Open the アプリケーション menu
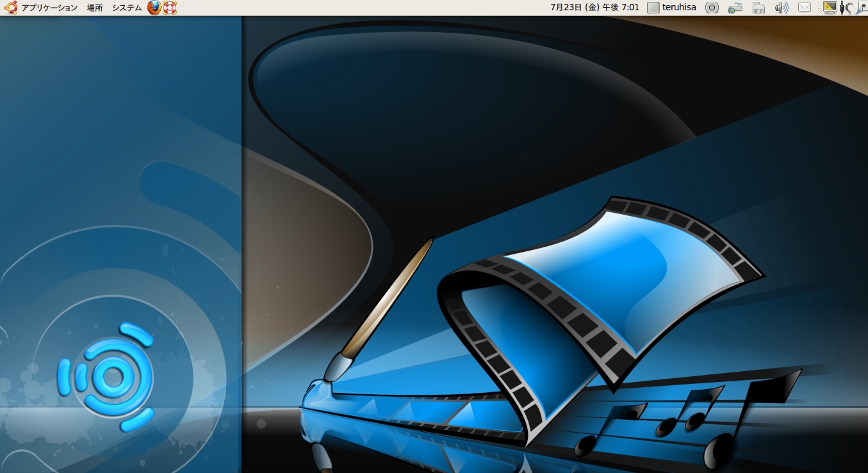868x473 pixels. point(49,8)
